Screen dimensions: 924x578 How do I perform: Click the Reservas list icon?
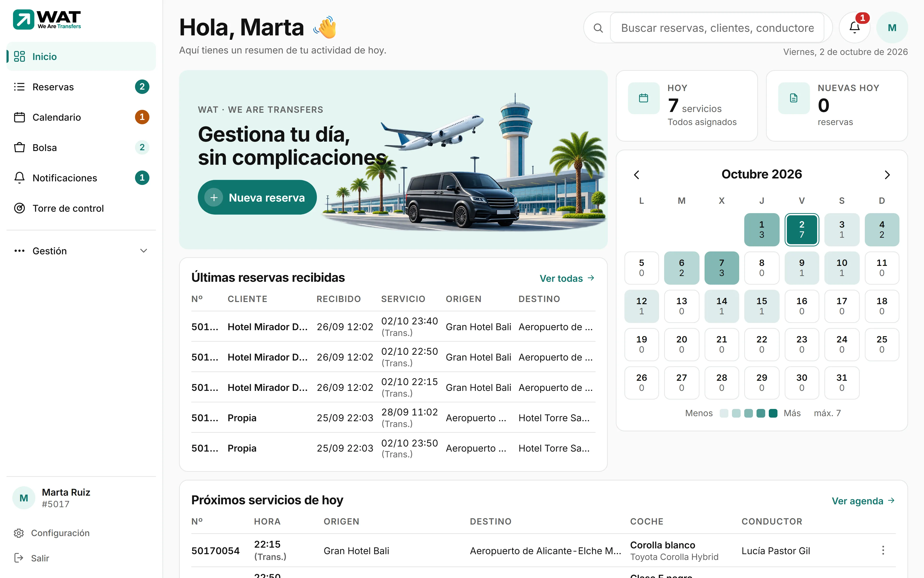click(x=19, y=87)
